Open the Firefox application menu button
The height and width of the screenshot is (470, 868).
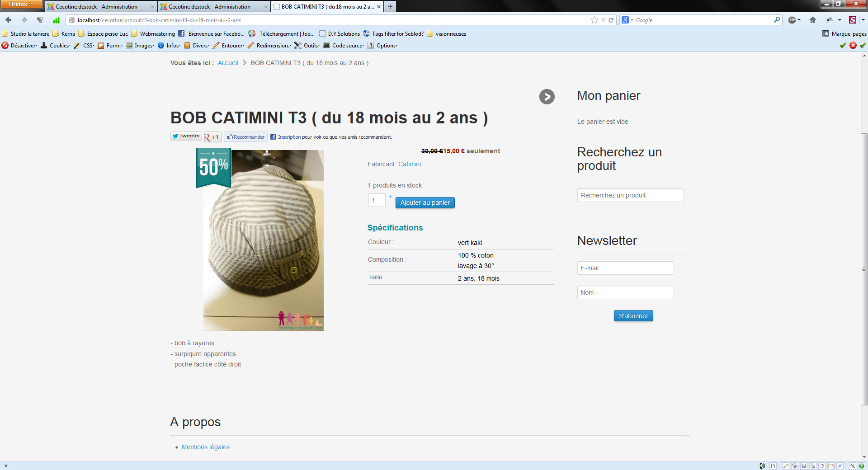[x=21, y=4]
